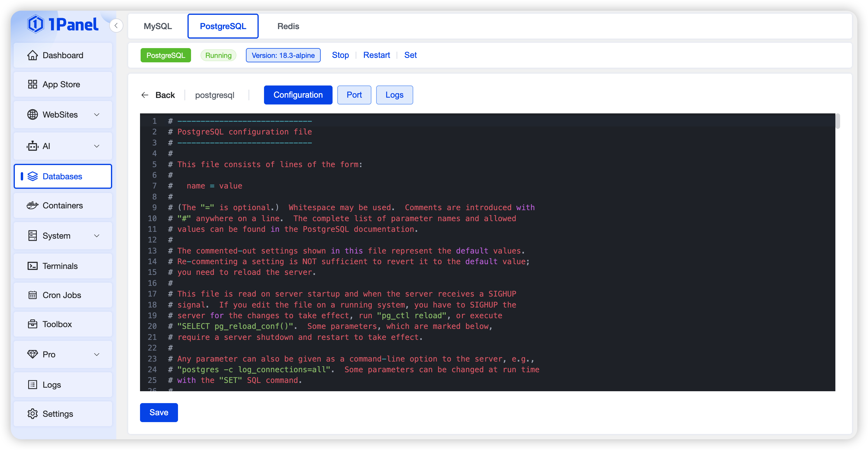Switch to the MySQL tab
Image resolution: width=868 pixels, height=450 pixels.
pyautogui.click(x=158, y=26)
